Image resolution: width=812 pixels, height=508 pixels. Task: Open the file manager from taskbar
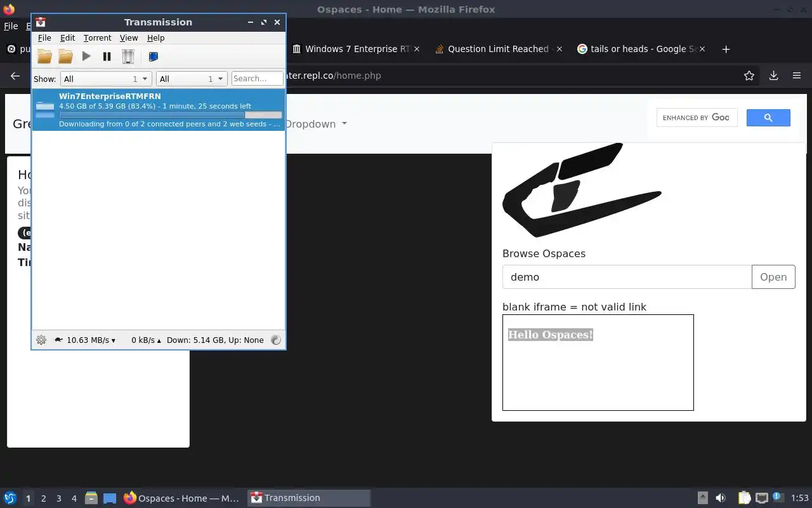click(x=91, y=498)
